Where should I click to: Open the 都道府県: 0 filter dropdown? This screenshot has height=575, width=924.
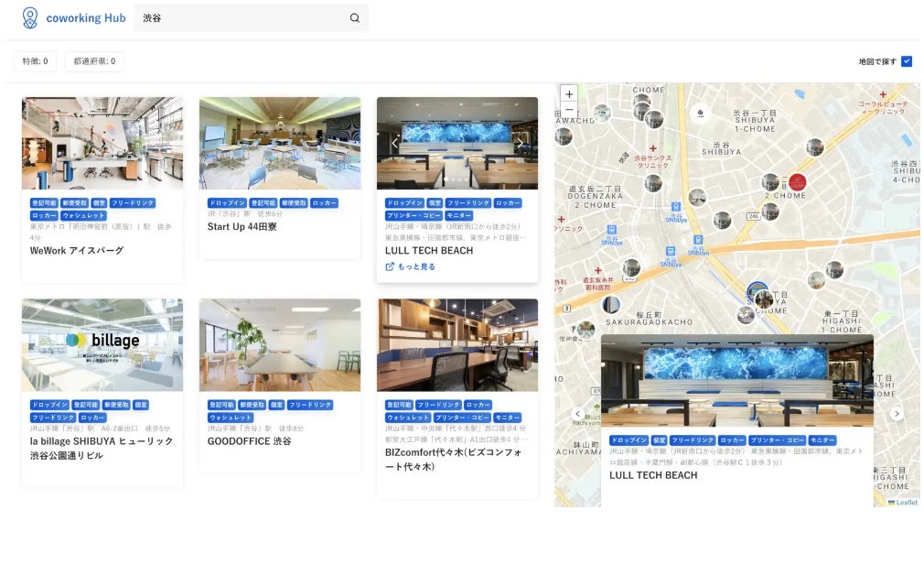(x=94, y=60)
